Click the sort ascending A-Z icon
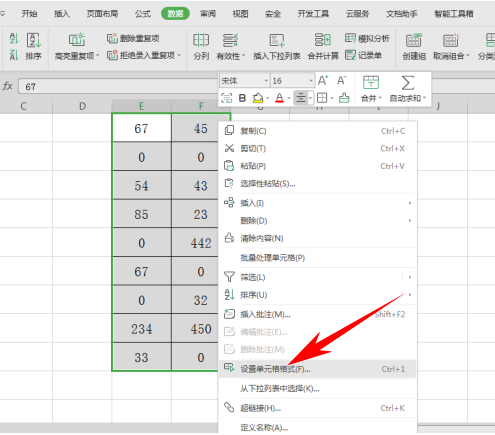Viewport: 495px width, 435px height. pos(14,38)
